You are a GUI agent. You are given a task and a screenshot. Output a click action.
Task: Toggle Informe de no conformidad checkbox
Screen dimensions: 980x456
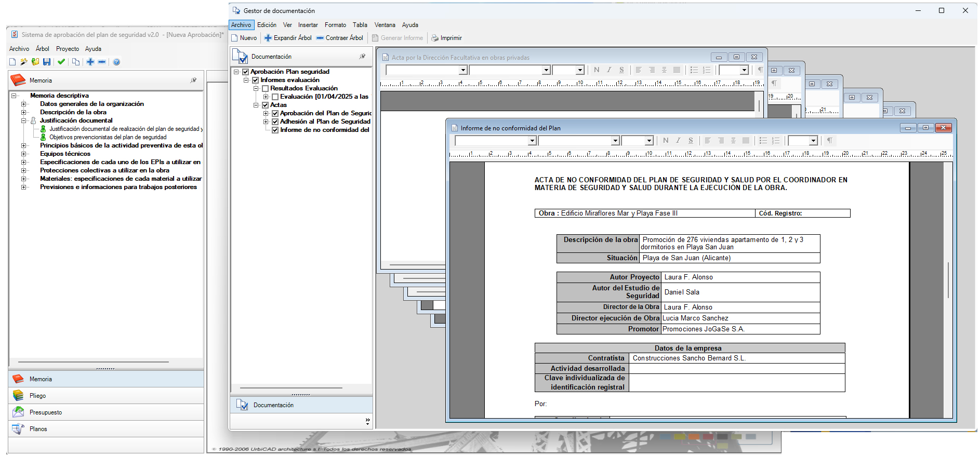pyautogui.click(x=275, y=130)
